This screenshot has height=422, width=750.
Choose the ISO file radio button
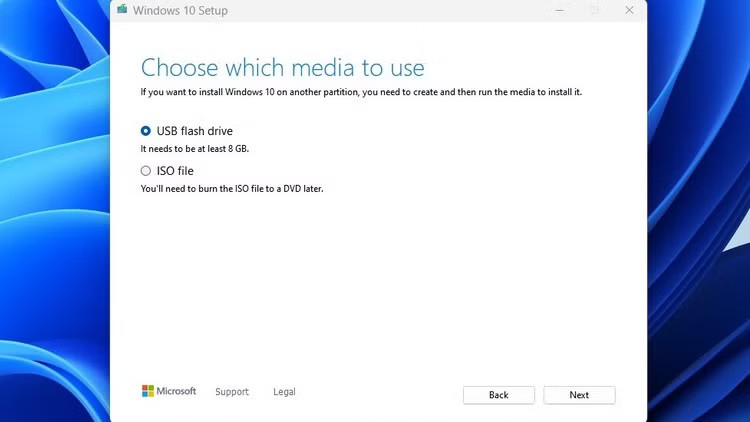tap(146, 171)
